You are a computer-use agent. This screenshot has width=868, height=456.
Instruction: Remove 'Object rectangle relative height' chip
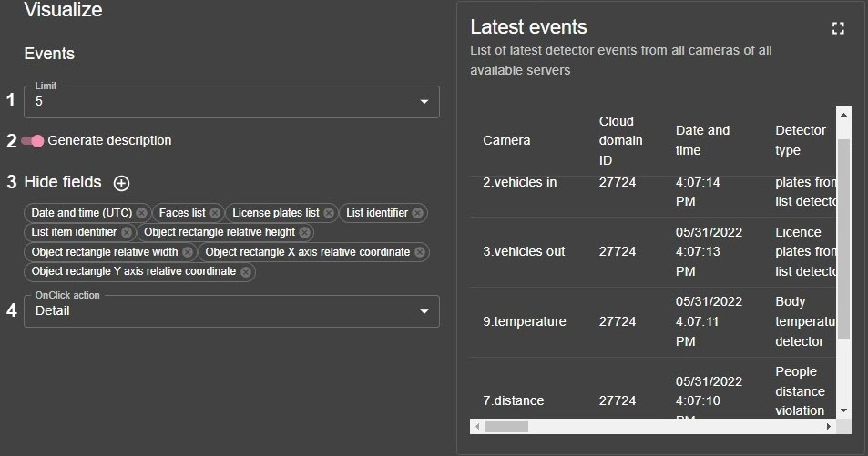click(x=304, y=232)
